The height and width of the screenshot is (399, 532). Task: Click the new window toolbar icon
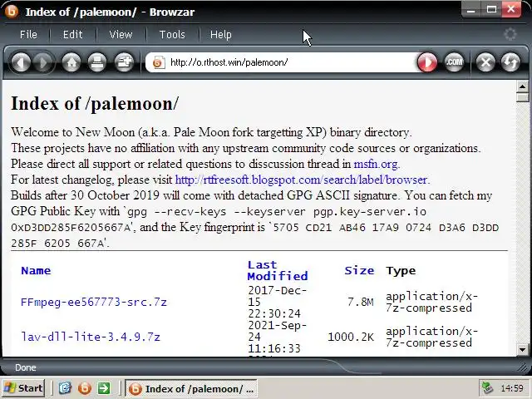pos(124,62)
